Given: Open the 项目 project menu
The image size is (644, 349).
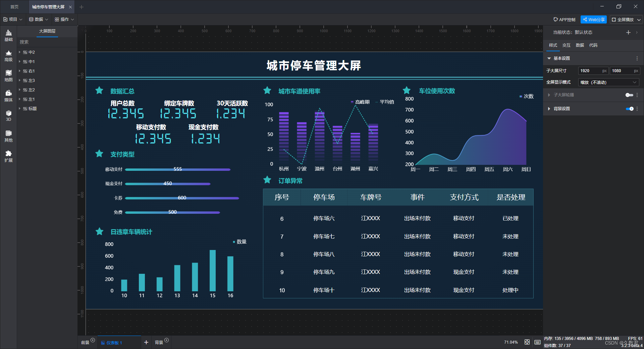Looking at the screenshot, I should pyautogui.click(x=13, y=19).
